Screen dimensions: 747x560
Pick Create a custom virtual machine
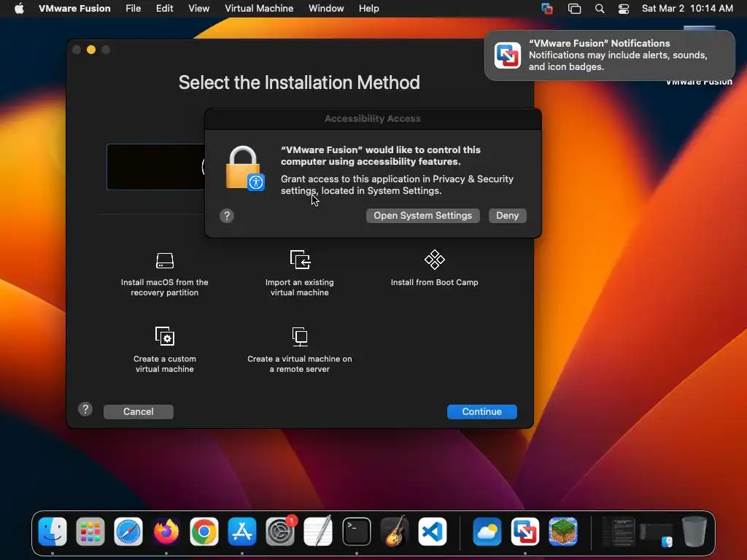164,349
